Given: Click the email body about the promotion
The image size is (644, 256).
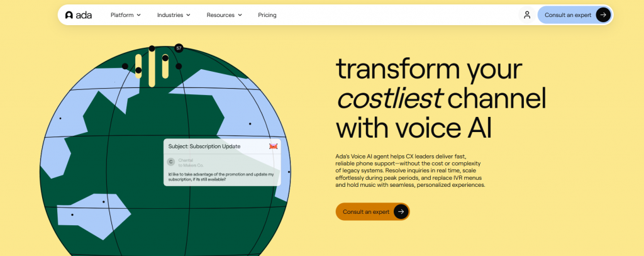Looking at the screenshot, I should (x=221, y=177).
